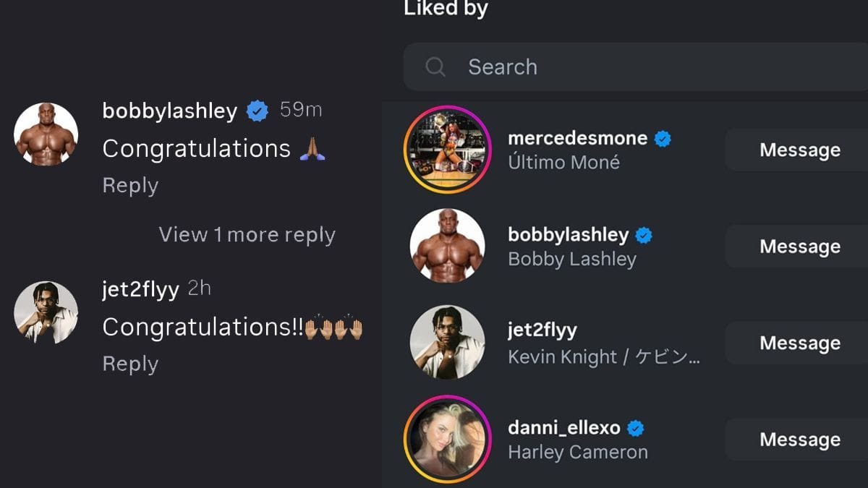Image resolution: width=868 pixels, height=488 pixels.
Task: Open Kevin Knight's liker row thumbnail
Action: [x=447, y=343]
